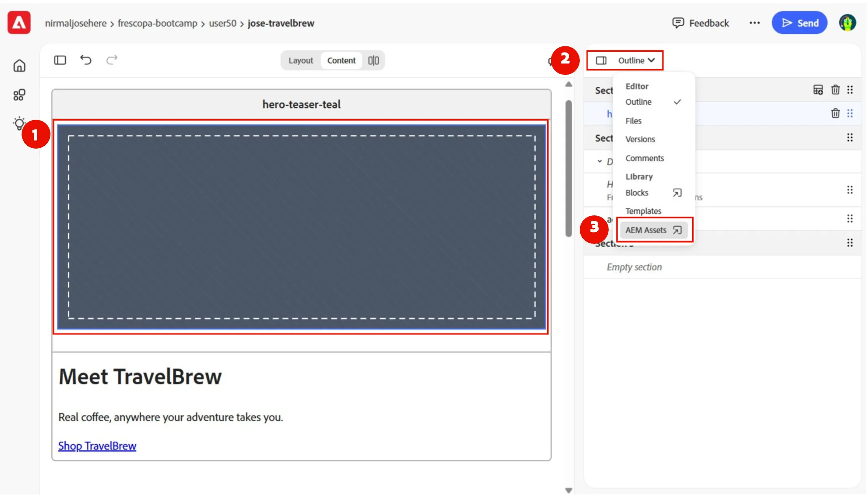Open the Home icon in sidebar
The height and width of the screenshot is (500, 868).
(x=19, y=66)
